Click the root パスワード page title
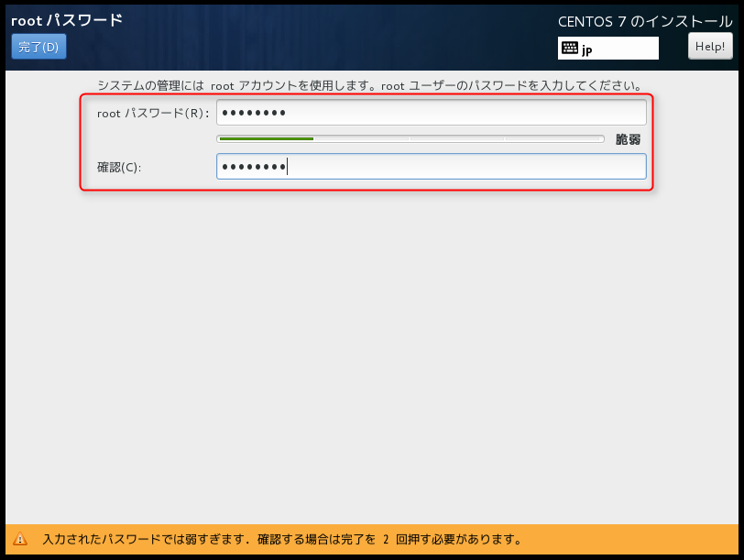 pos(66,20)
